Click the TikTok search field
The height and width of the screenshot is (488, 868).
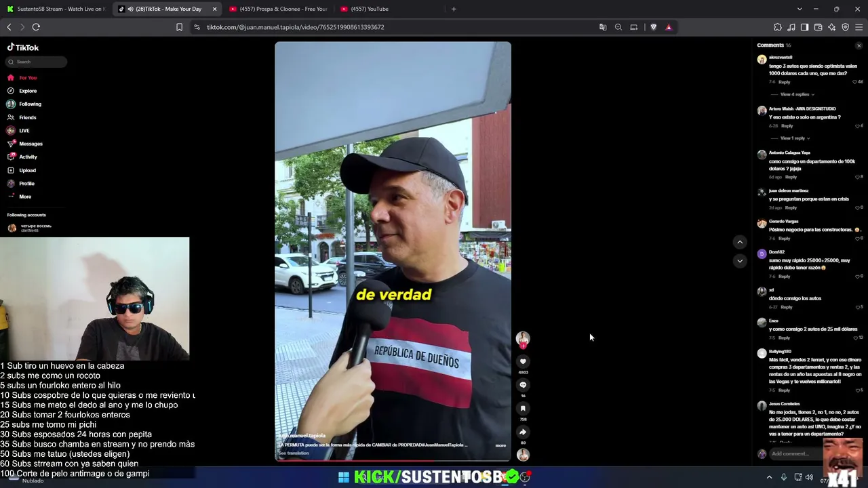point(37,62)
